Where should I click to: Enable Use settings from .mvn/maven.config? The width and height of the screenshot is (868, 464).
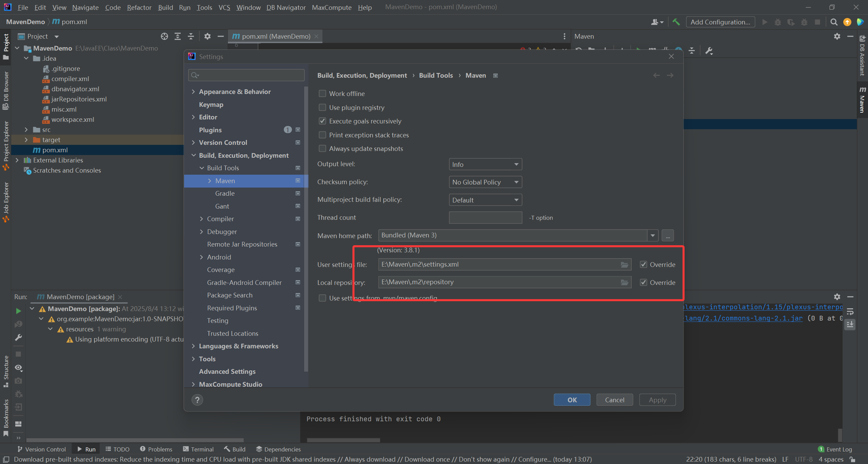[x=322, y=298]
